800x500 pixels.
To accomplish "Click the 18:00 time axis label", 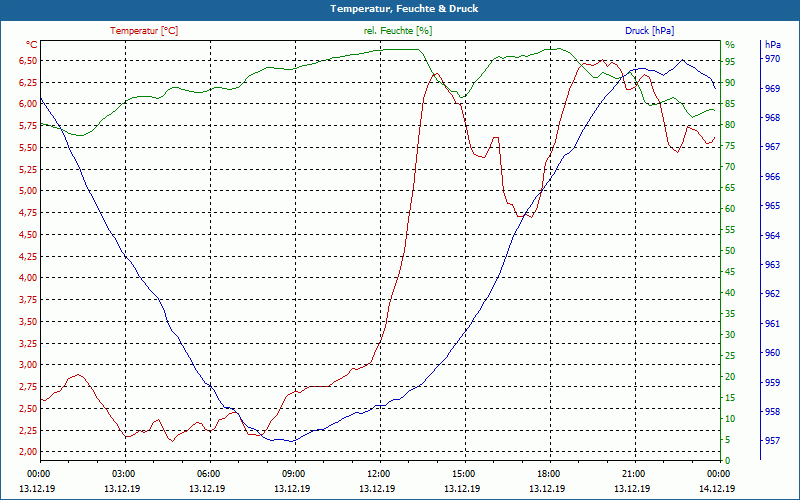I will pos(547,473).
